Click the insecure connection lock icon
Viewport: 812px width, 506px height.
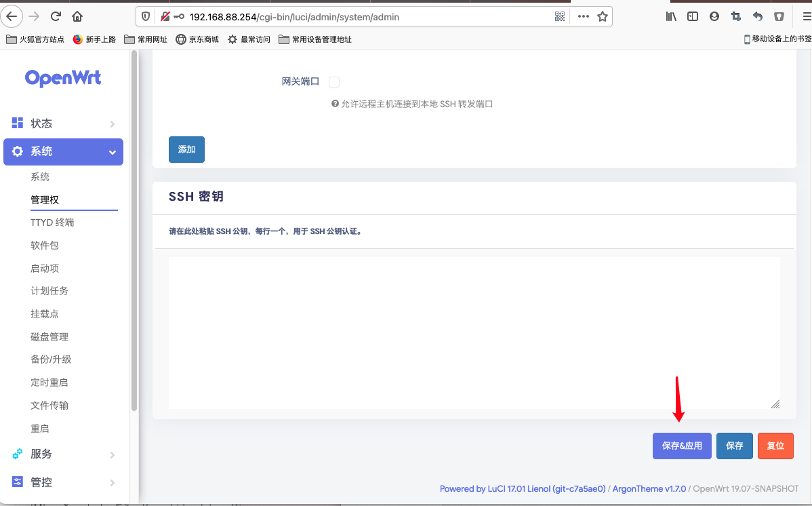165,16
